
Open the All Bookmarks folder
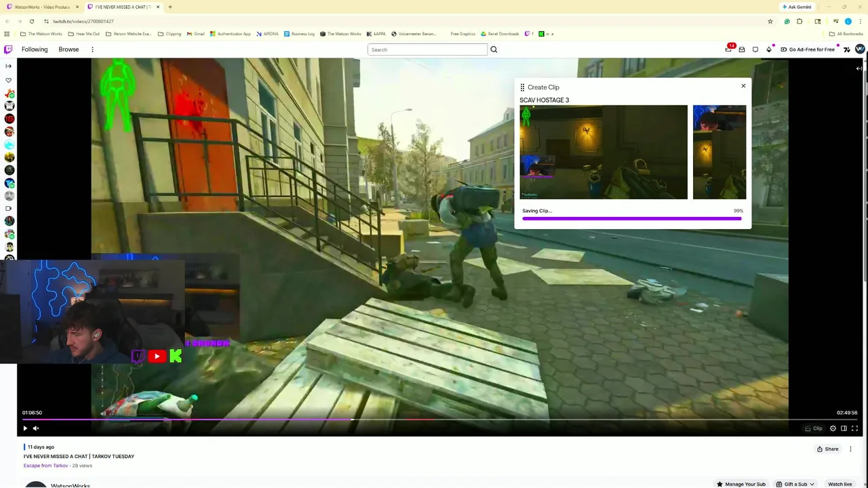tap(846, 34)
